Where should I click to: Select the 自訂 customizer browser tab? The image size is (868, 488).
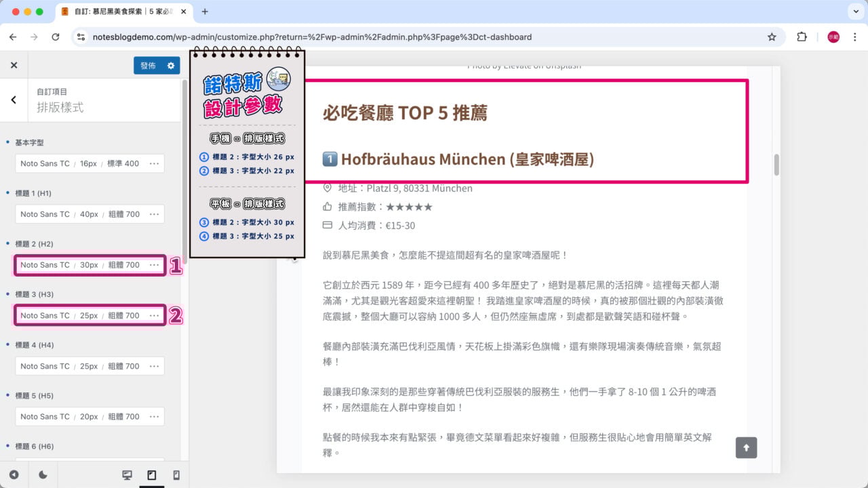tap(122, 12)
